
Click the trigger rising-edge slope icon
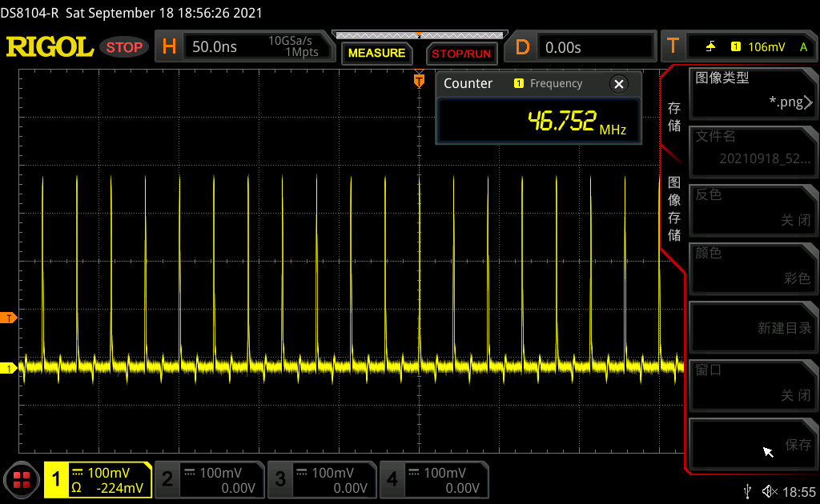pos(710,47)
